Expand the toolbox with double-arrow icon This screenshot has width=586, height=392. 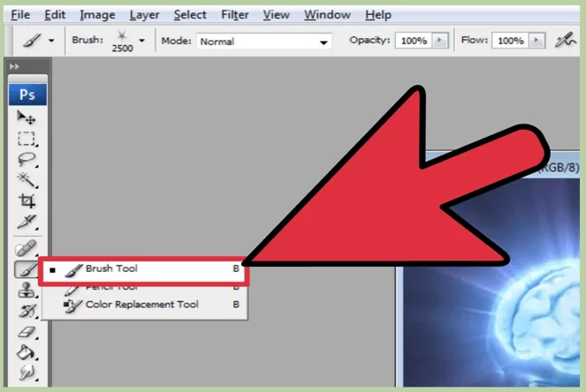(x=14, y=66)
